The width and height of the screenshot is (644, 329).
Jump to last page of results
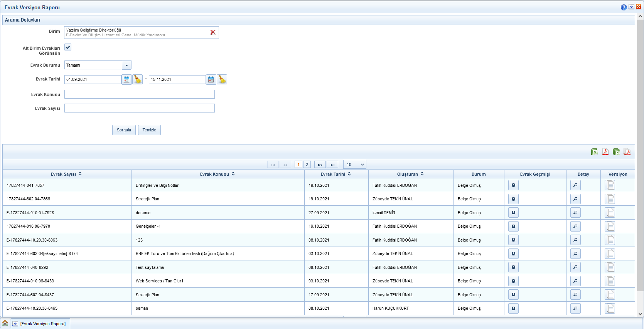pos(332,164)
